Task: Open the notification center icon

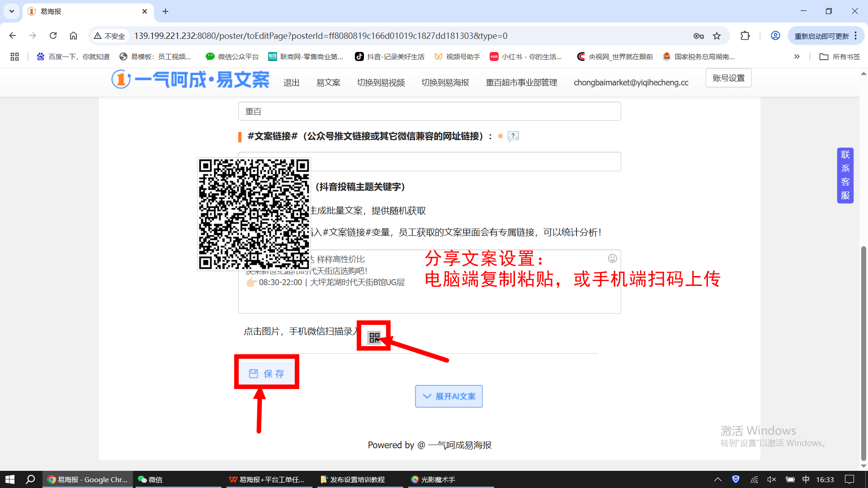Action: click(x=849, y=479)
